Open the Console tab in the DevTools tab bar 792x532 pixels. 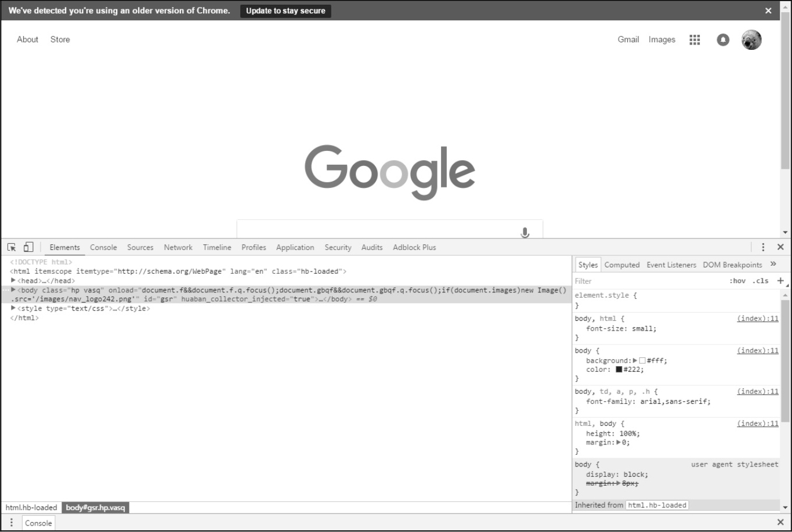[x=103, y=247]
